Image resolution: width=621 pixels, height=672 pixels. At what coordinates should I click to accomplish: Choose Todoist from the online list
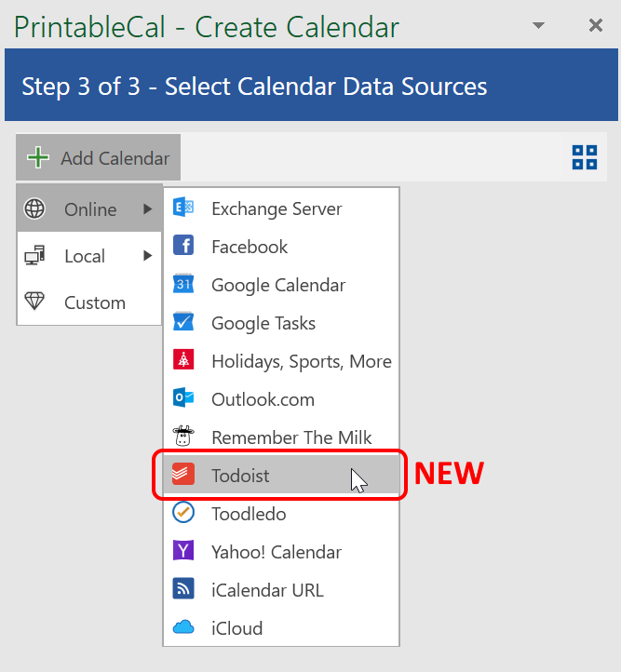tap(240, 476)
